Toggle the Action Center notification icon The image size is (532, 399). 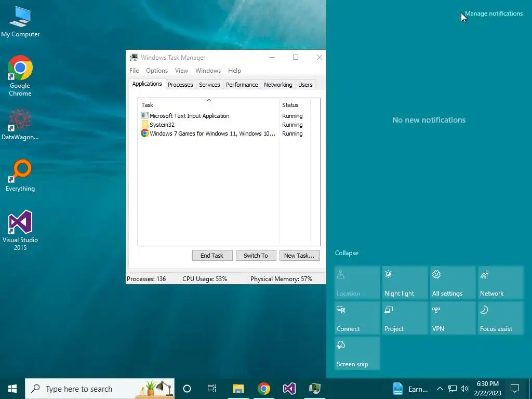click(515, 389)
